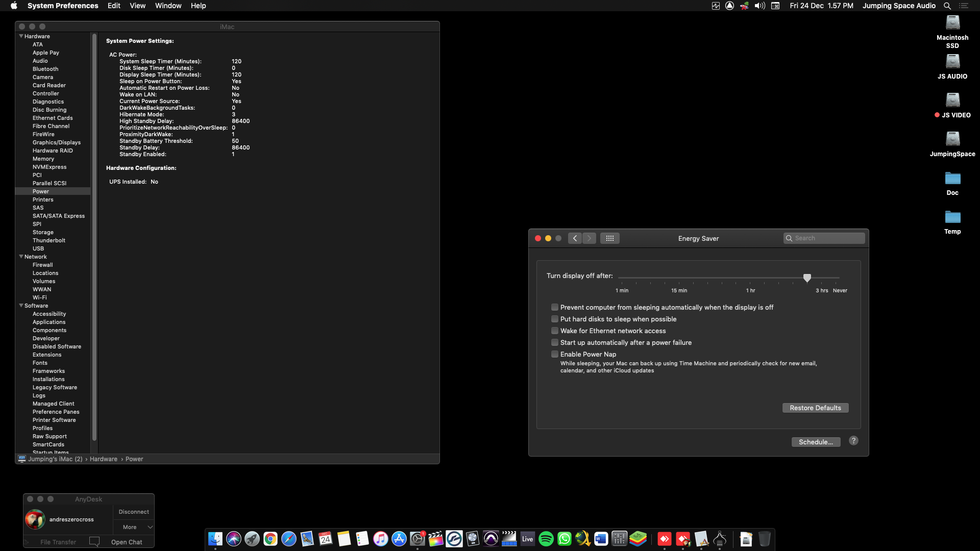Click the Schedule... button
This screenshot has width=980, height=551.
click(x=815, y=442)
